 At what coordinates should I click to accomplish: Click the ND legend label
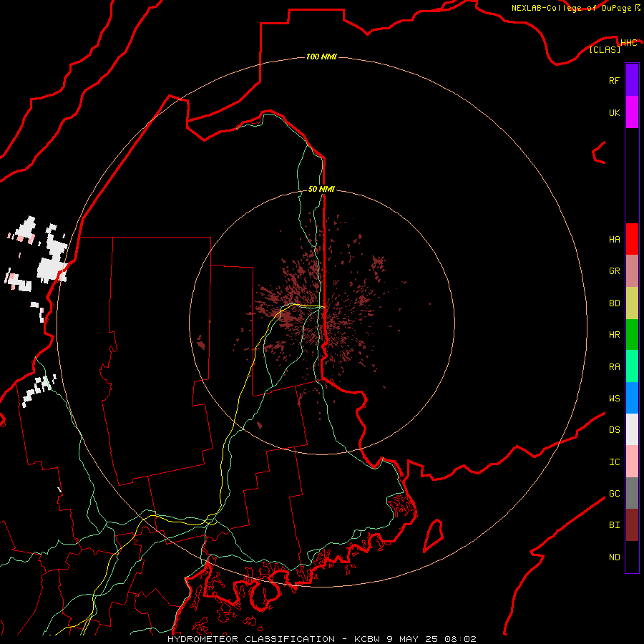pos(614,557)
